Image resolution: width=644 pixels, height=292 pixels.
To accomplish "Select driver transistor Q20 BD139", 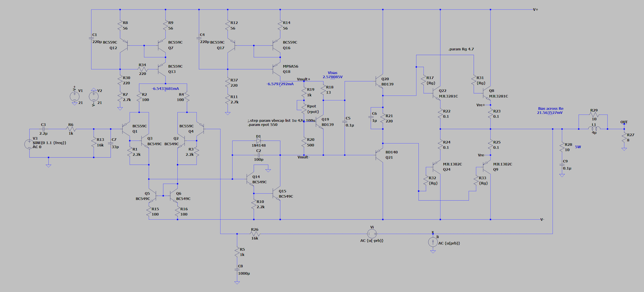I will click(378, 81).
